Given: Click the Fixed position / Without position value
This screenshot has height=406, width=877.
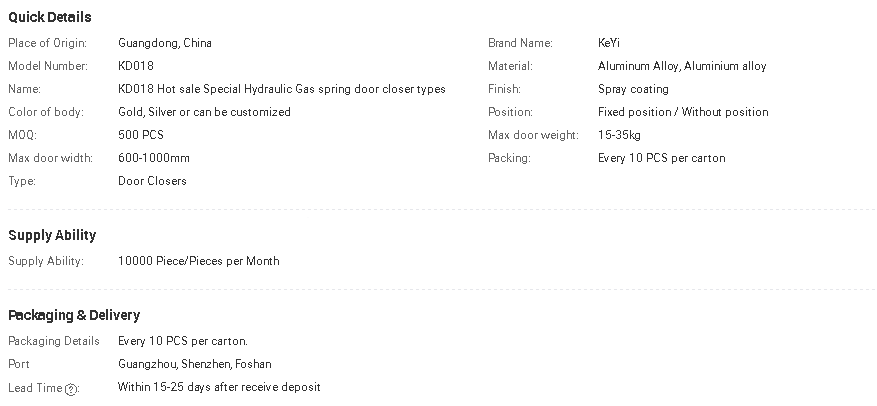Looking at the screenshot, I should (683, 112).
